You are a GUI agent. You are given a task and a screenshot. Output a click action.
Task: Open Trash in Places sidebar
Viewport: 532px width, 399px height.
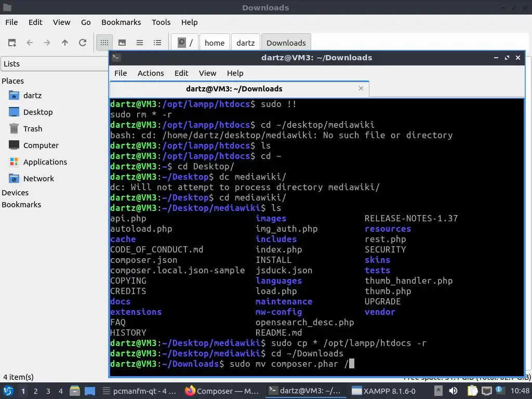[x=33, y=129]
